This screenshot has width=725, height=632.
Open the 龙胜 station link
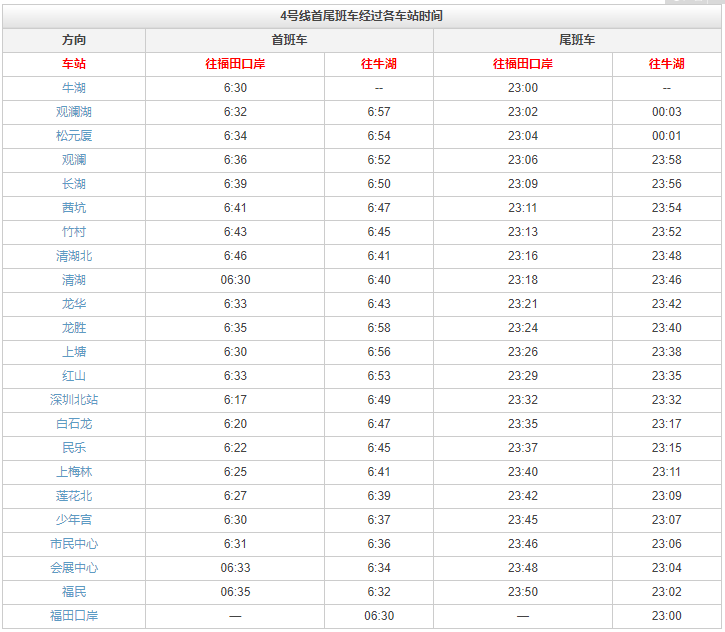point(74,328)
